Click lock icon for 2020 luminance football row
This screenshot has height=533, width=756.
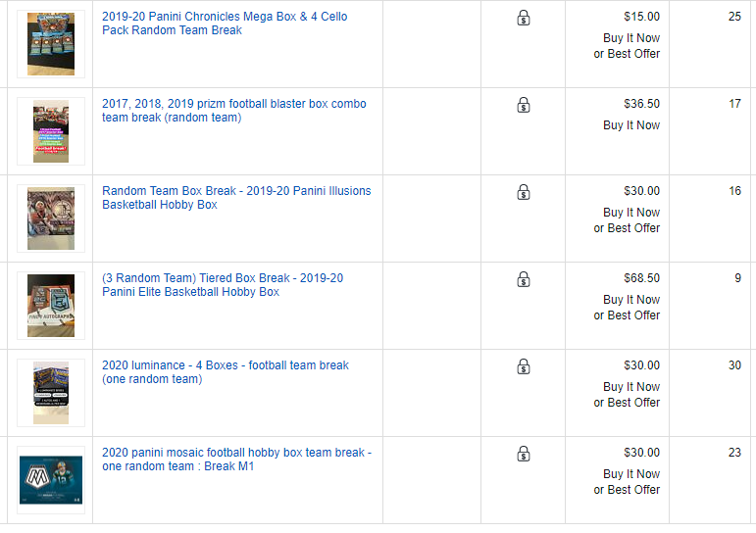524,366
